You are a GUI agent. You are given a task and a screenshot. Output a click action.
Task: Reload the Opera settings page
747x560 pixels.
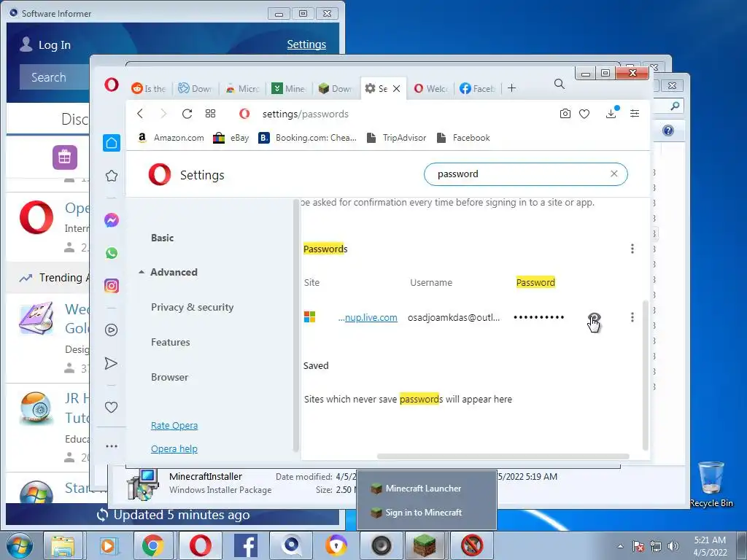(x=187, y=114)
